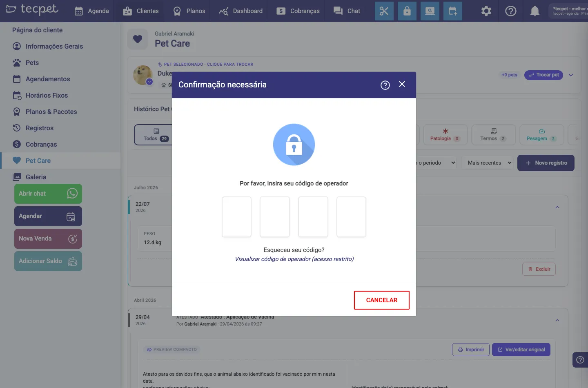Screen dimensions: 588x388
Task: Open the Chat menu
Action: (347, 11)
